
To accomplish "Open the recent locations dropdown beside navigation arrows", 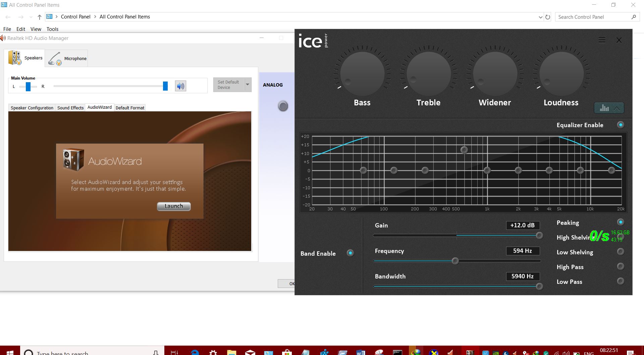I will click(x=31, y=17).
